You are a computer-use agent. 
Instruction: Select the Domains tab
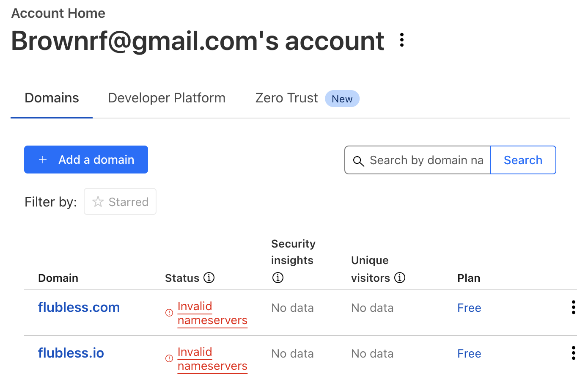[x=52, y=98]
